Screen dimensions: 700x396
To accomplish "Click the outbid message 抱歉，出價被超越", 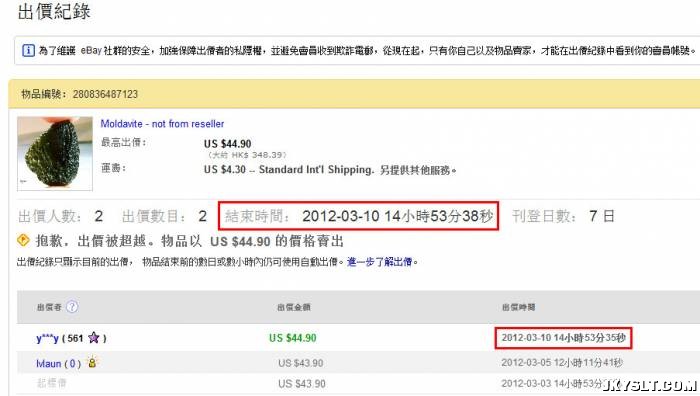I will coord(190,241).
